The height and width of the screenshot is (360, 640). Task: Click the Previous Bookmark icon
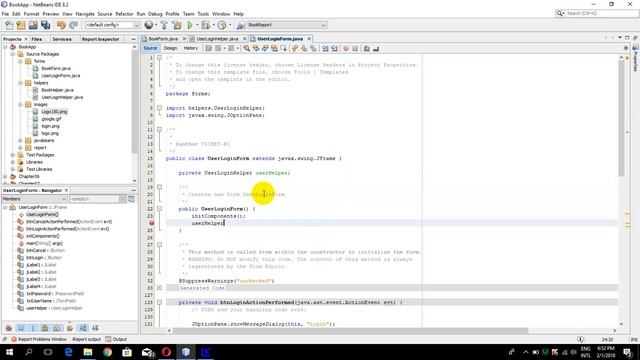pos(295,49)
